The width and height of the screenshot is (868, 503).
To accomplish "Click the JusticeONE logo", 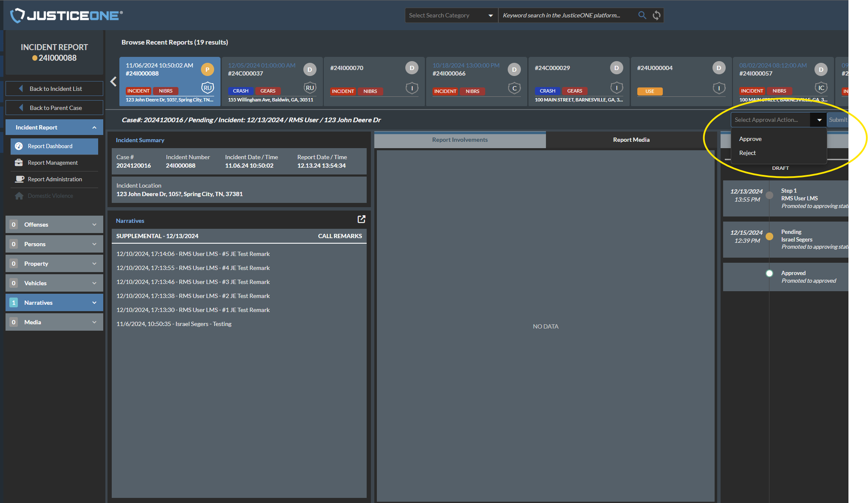I will [x=66, y=15].
